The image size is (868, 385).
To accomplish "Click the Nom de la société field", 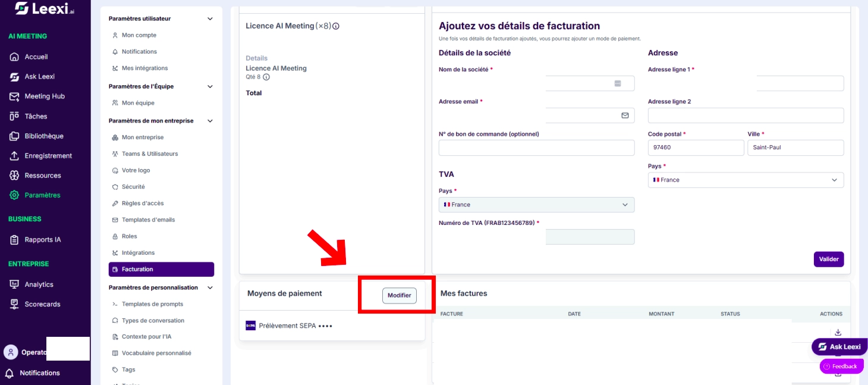I will pyautogui.click(x=537, y=83).
